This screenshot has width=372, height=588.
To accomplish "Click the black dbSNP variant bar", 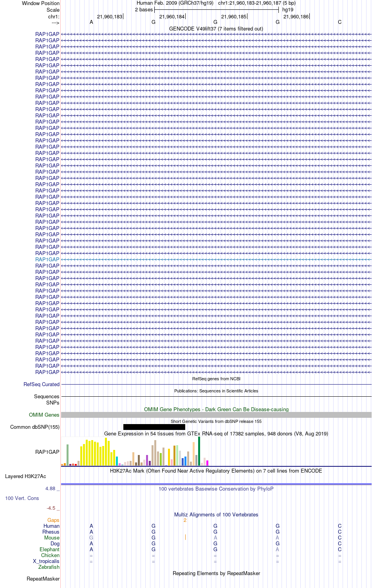I will [154, 427].
